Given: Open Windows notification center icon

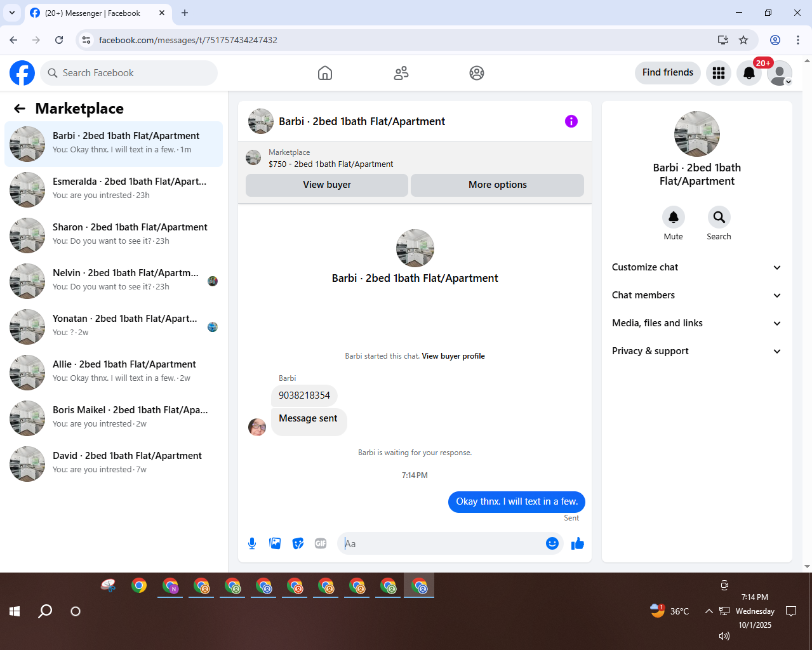Looking at the screenshot, I should 791,611.
